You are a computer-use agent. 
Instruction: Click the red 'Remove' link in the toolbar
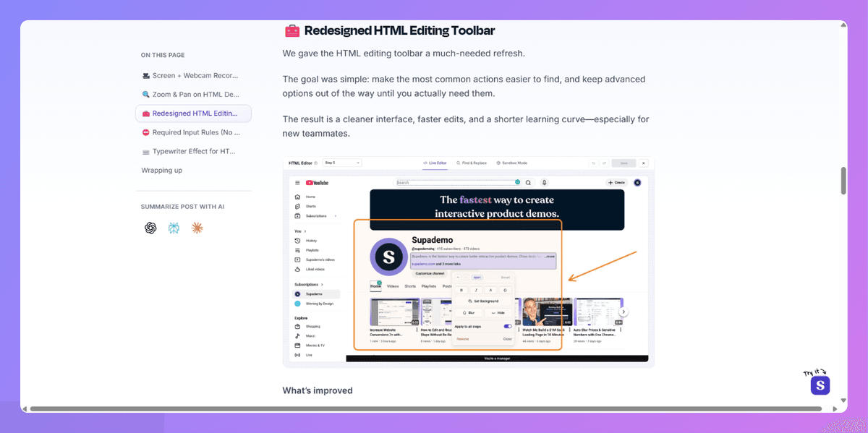pyautogui.click(x=461, y=339)
